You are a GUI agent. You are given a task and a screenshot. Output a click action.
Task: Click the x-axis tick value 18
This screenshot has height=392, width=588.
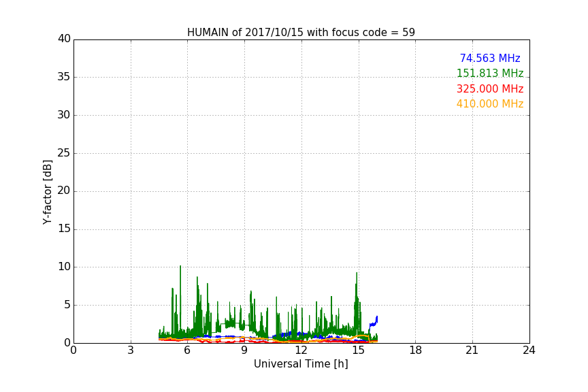(x=415, y=350)
